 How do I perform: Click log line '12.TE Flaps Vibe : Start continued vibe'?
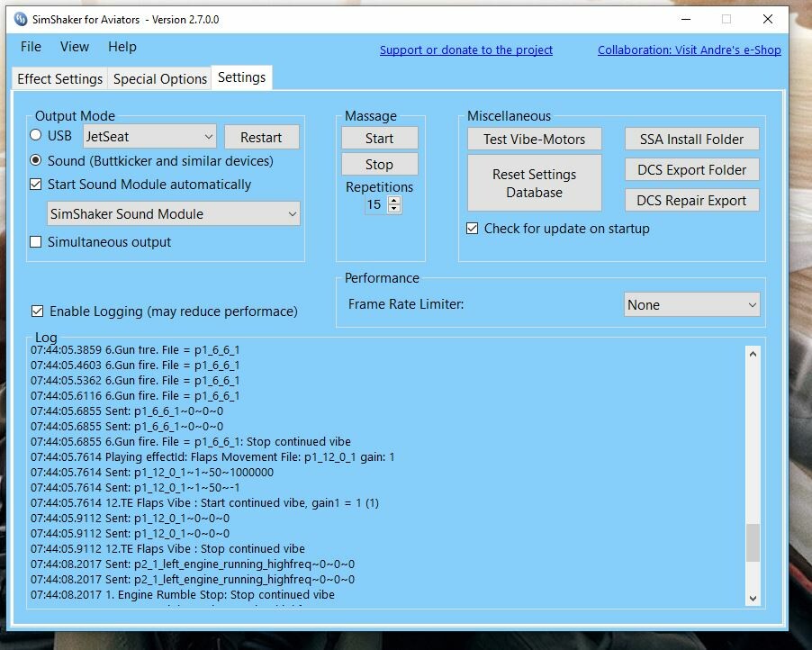204,502
